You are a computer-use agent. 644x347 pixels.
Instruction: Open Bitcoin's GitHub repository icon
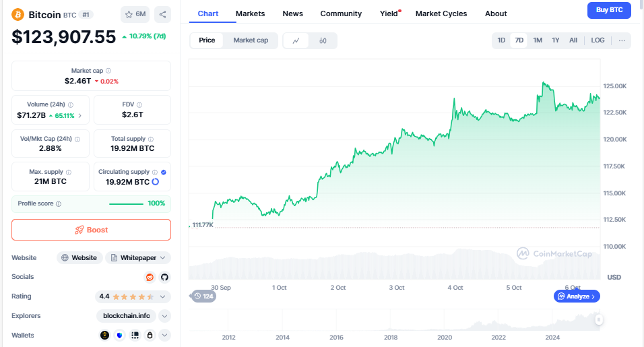coord(164,277)
